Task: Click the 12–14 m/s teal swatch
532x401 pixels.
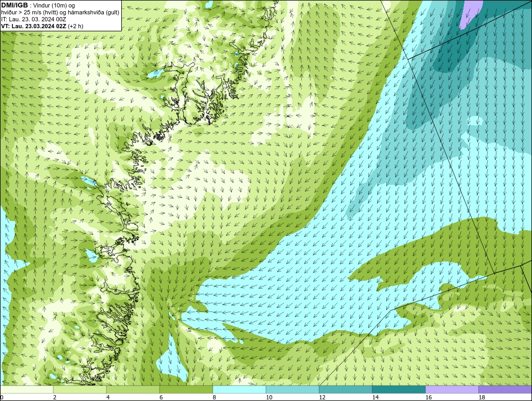Action: click(345, 389)
